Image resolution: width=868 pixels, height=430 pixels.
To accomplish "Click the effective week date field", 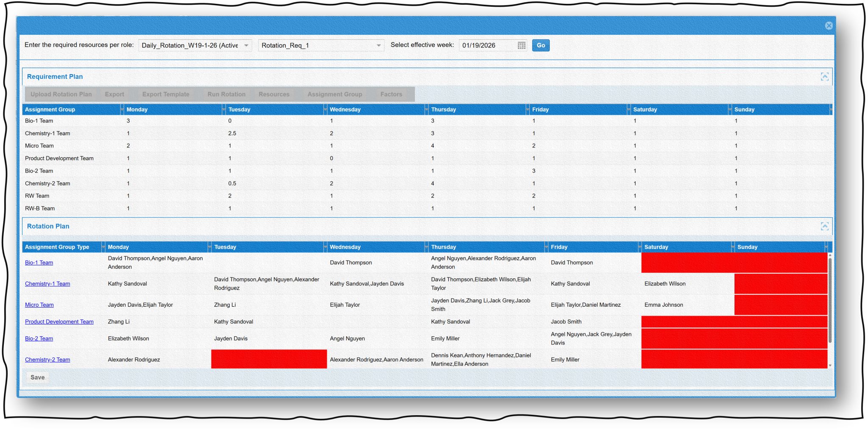I will (x=487, y=45).
